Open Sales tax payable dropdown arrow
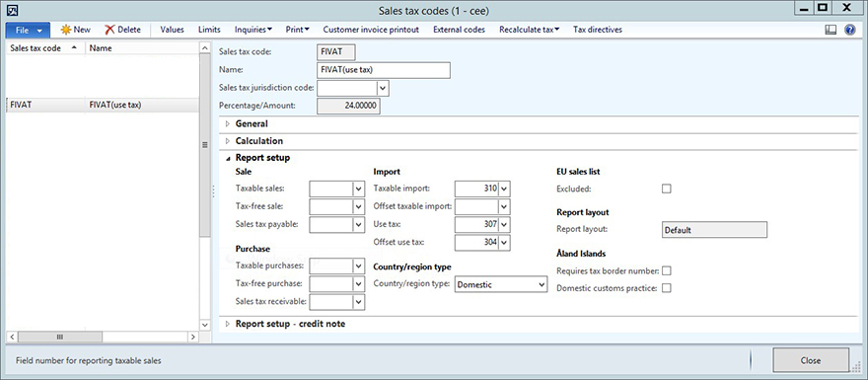 coord(359,224)
